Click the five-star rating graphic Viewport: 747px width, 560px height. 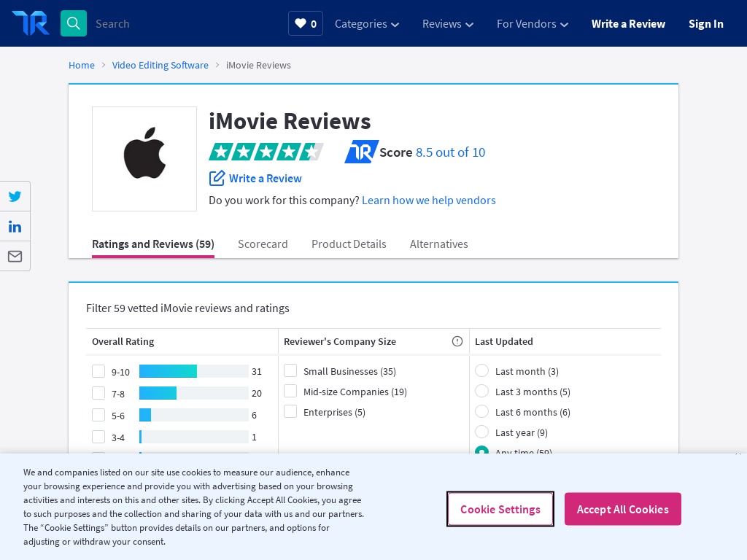click(266, 152)
